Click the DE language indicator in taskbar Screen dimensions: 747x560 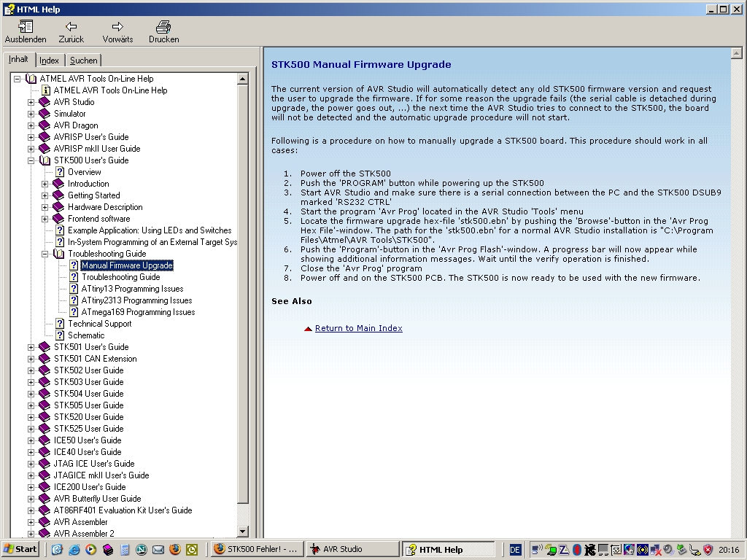coord(515,550)
